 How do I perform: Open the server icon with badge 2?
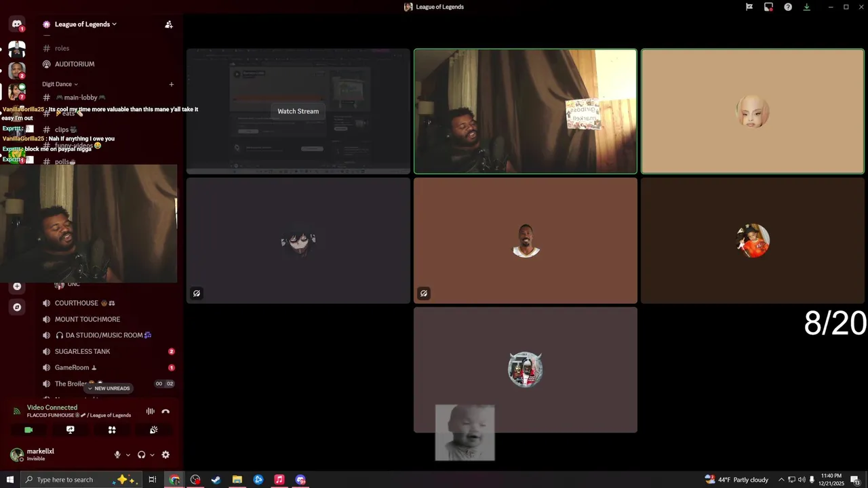click(17, 70)
